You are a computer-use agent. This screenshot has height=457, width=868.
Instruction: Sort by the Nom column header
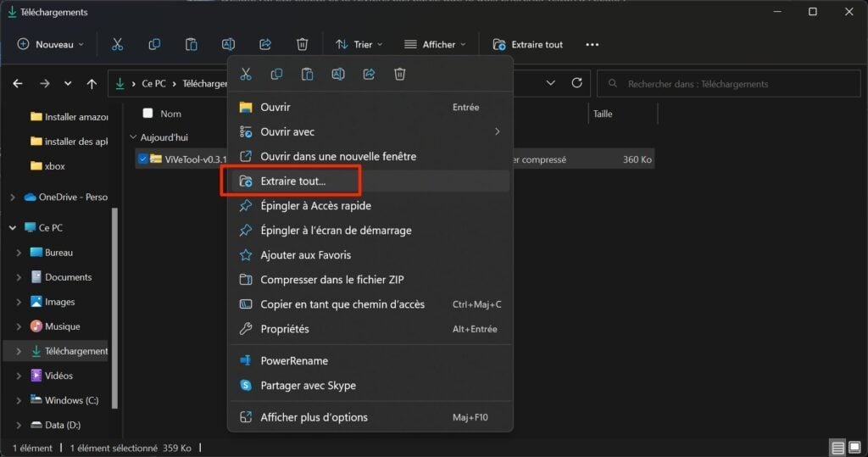pos(170,114)
